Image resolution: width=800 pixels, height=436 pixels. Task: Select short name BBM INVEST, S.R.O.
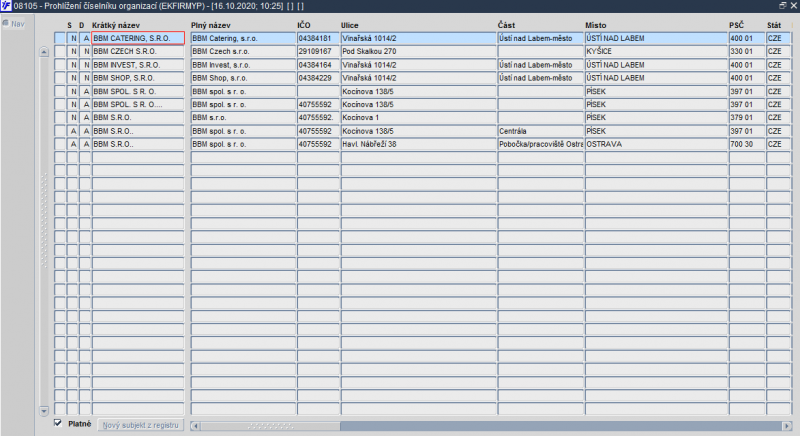[138, 65]
